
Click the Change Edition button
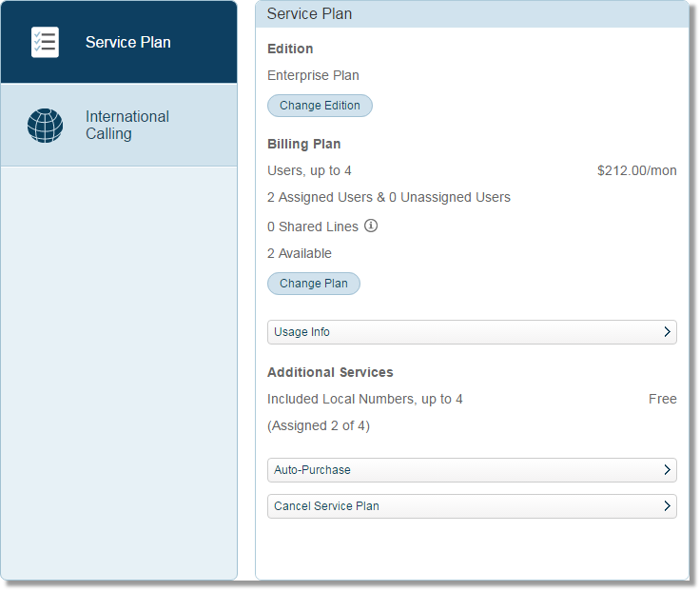click(320, 106)
